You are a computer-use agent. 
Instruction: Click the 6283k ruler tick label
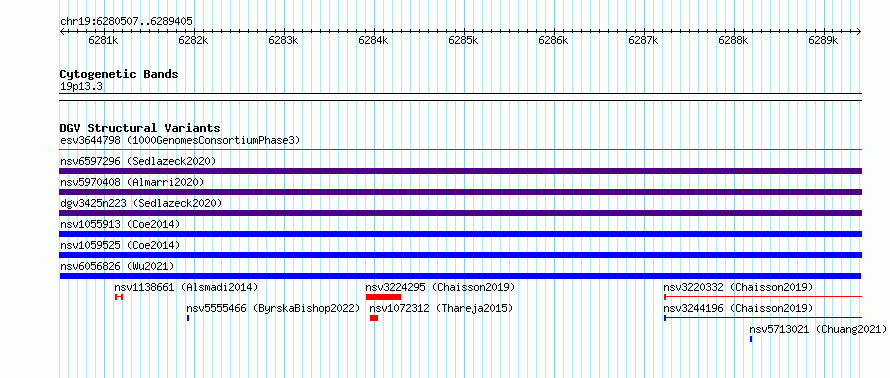(x=283, y=40)
